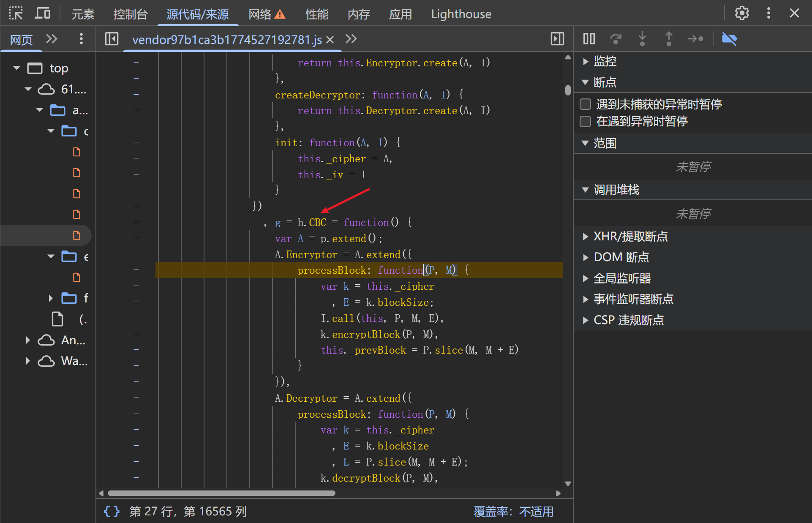The image size is (812, 523).
Task: Click the editor scroll-down arrow
Action: coord(568,484)
